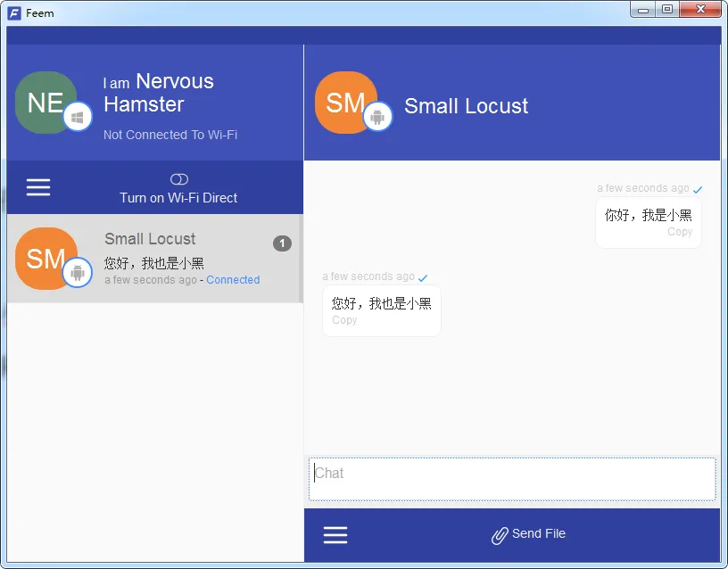
Task: Click the received bubble 您好，我也是小黑
Action: pos(382,310)
